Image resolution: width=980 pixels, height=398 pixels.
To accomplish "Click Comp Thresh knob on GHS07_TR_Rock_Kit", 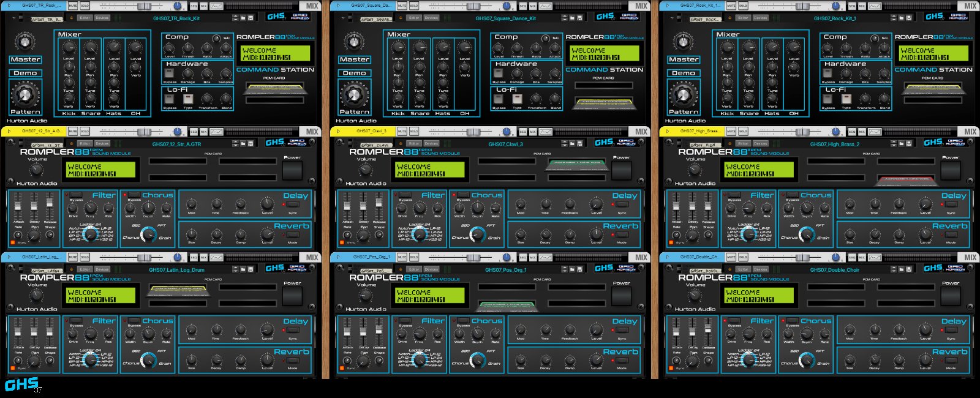I will pyautogui.click(x=188, y=48).
